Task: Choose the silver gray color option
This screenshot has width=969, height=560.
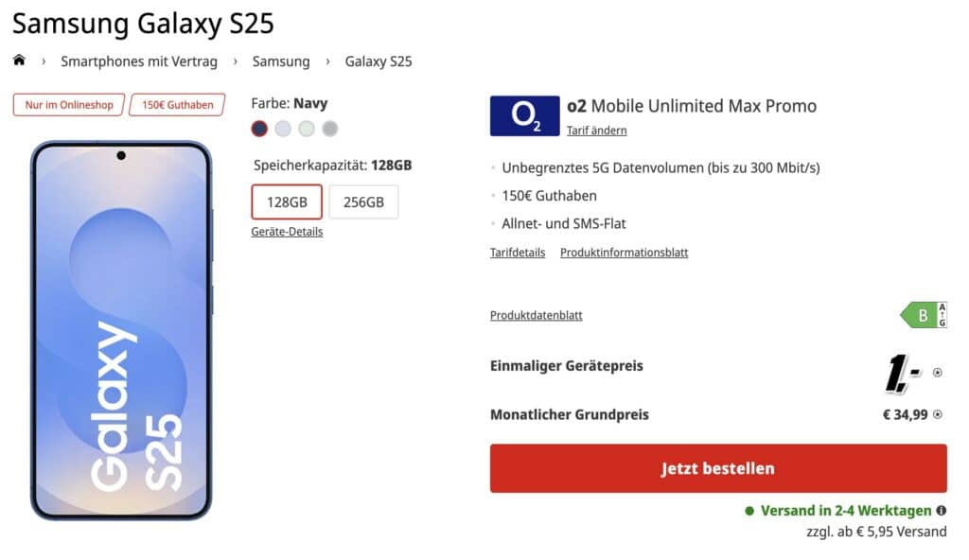Action: (329, 129)
